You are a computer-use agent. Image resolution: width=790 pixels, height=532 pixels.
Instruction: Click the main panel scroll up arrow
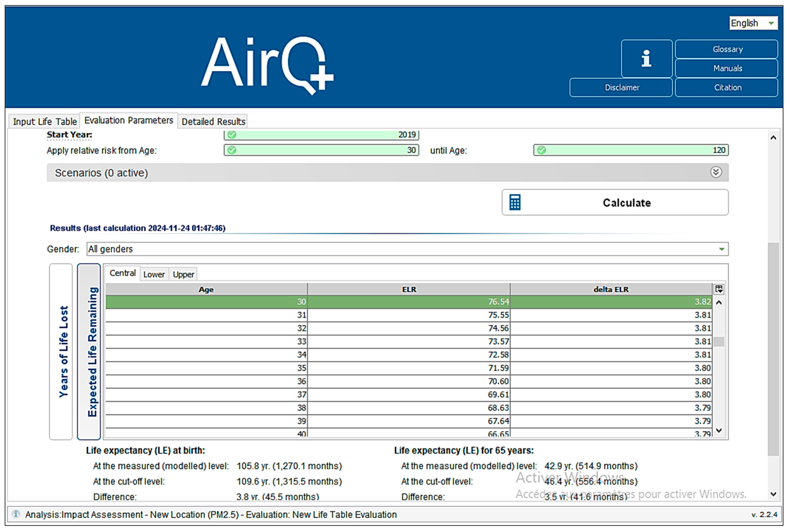773,137
